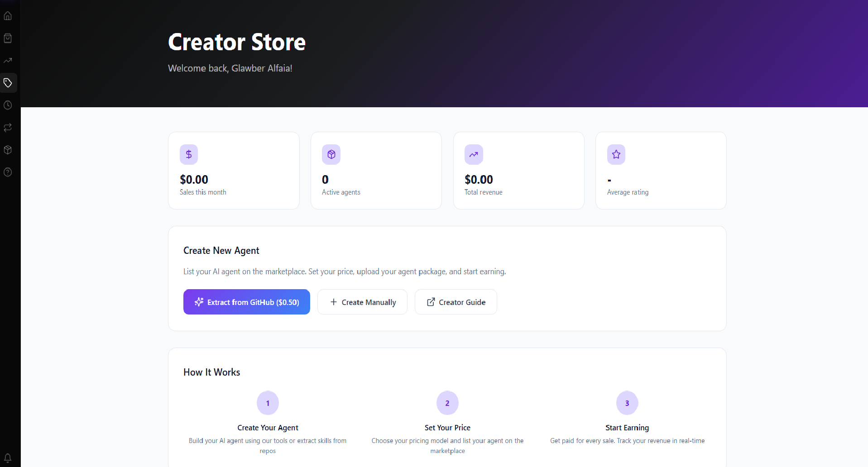This screenshot has width=868, height=467.
Task: Click the "Total revenue" label
Action: 483,192
